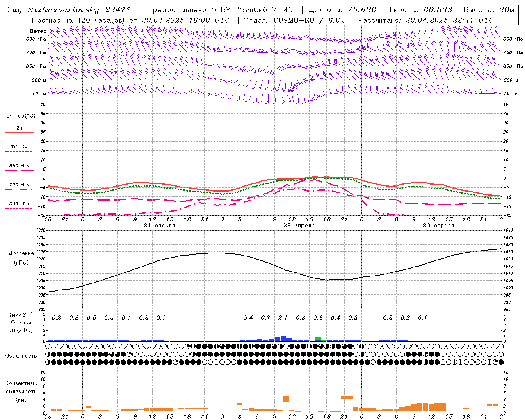Click the 21 апреля date label
Image resolution: width=525 pixels, height=420 pixels.
160,226
